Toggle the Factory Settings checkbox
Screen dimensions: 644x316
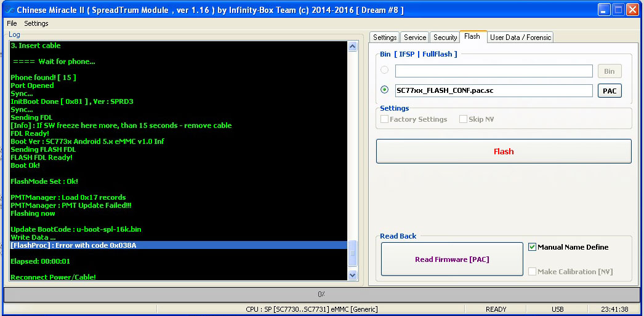coord(384,119)
